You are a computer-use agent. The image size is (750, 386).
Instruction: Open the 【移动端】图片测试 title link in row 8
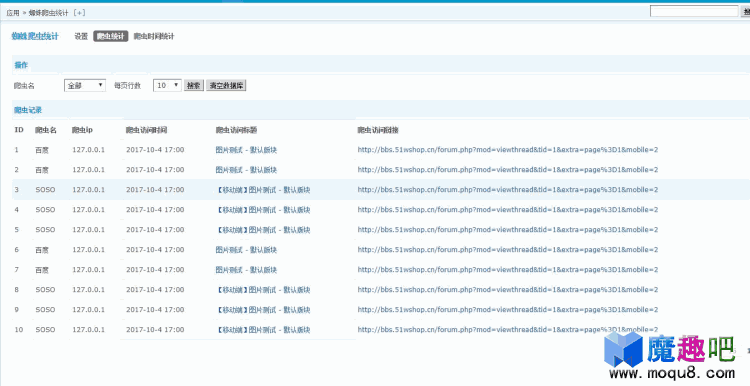click(263, 289)
